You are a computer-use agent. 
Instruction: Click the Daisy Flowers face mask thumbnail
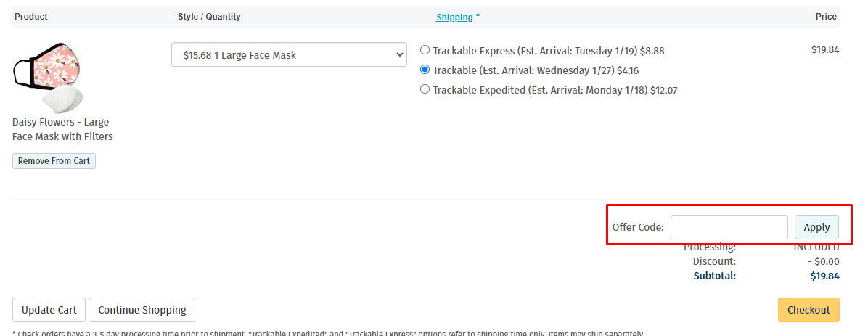[x=49, y=78]
